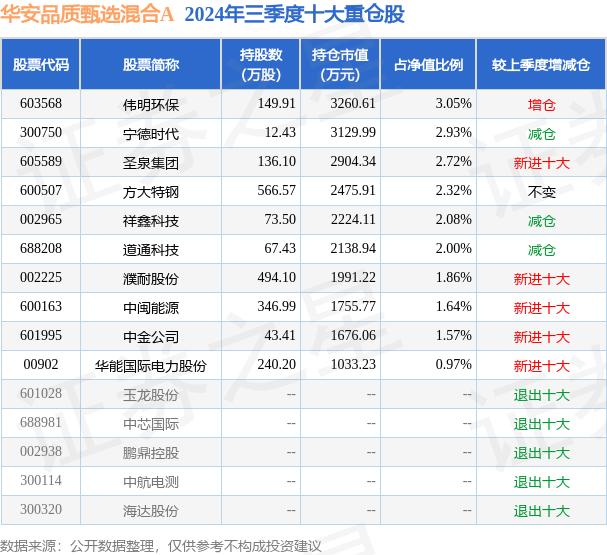Click the 减仓 status for 道通科技
The height and width of the screenshot is (555, 607).
[541, 250]
